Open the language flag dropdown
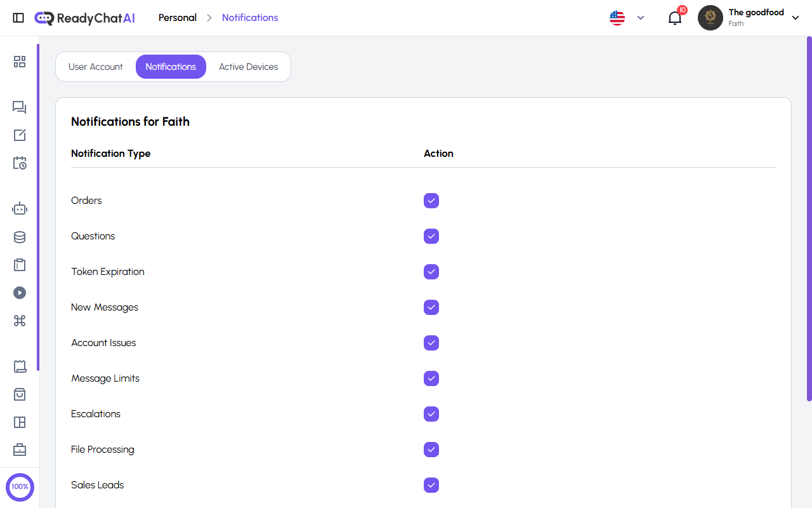The width and height of the screenshot is (812, 508). coord(627,18)
